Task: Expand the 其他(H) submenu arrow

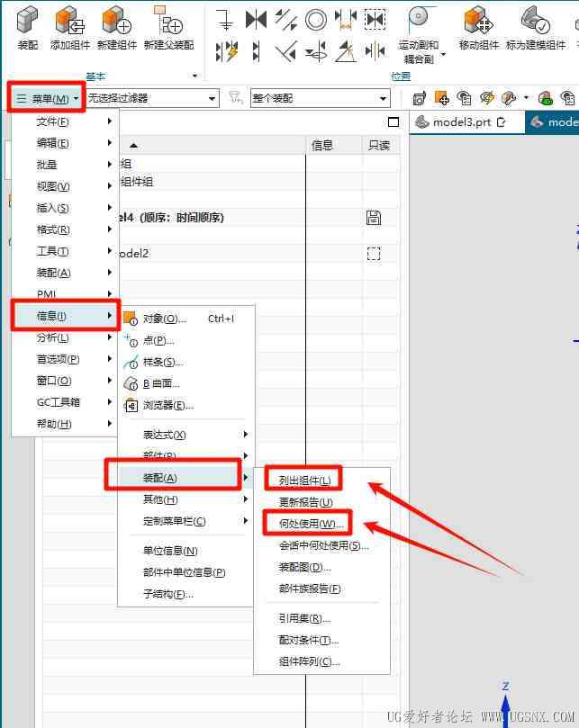Action: tap(246, 499)
